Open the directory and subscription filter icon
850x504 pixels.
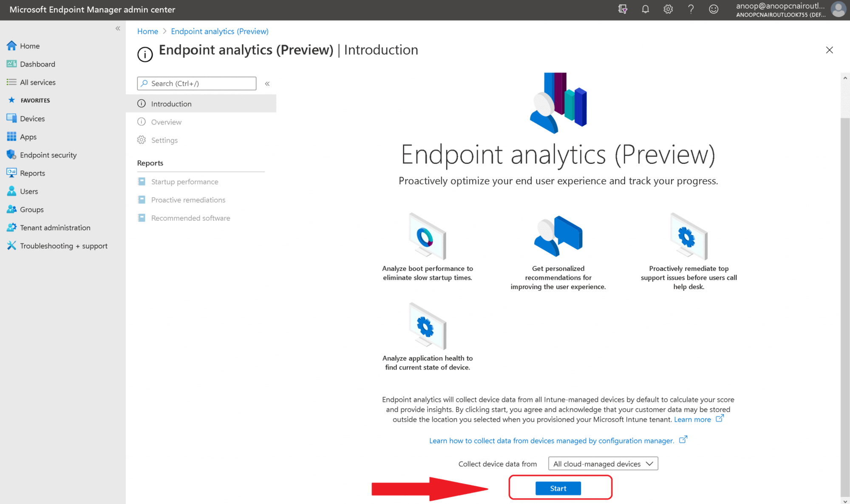pos(623,9)
